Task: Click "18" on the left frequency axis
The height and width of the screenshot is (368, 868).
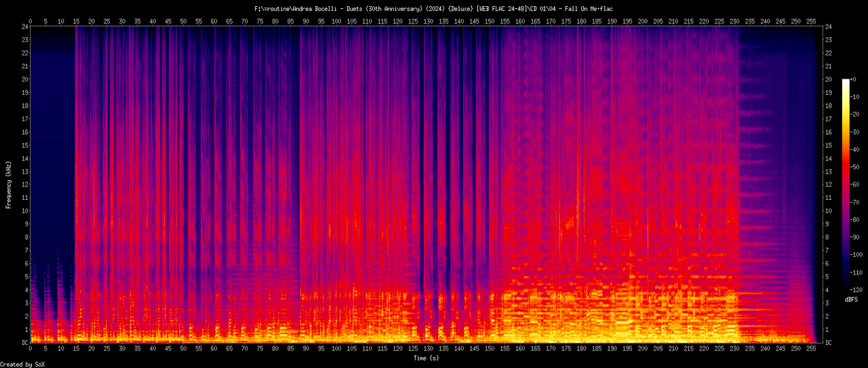Action: click(24, 106)
